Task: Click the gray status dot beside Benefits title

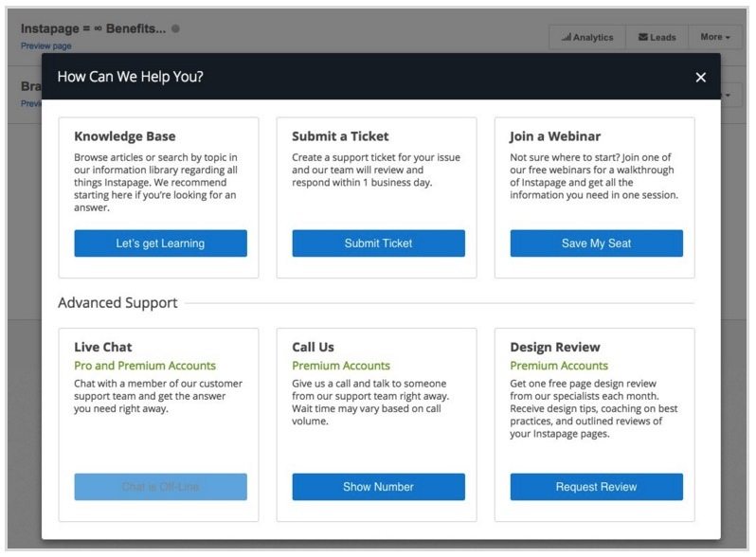Action: [x=175, y=28]
